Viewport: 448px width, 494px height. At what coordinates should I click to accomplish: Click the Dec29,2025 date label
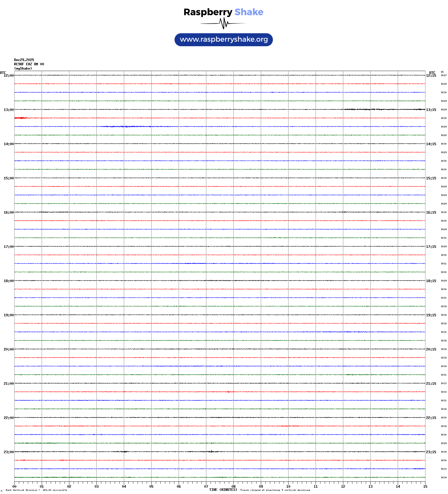pos(24,60)
